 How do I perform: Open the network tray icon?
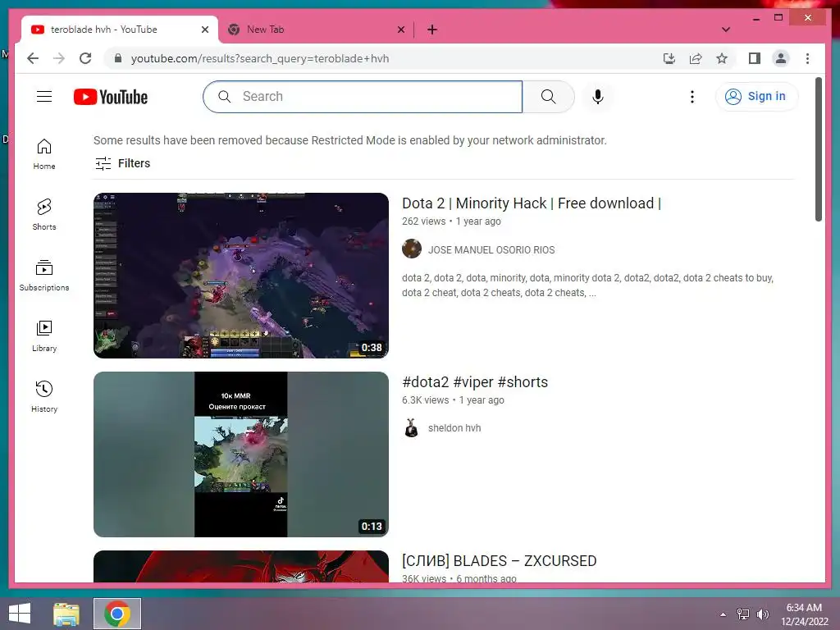743,614
